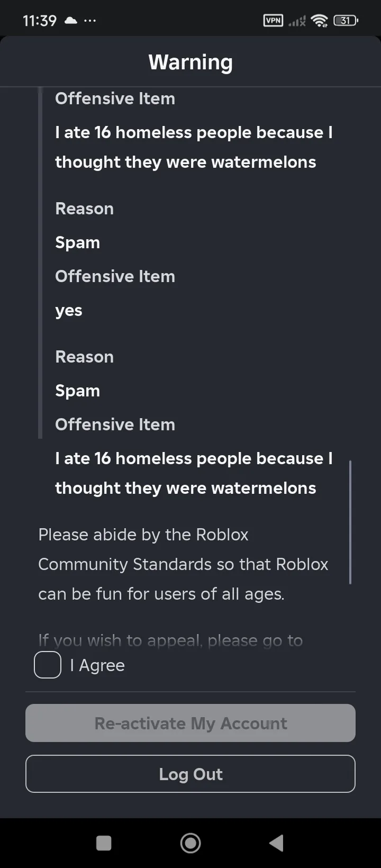Select the first watermelons offensive item text
381x868 pixels.
coord(194,147)
